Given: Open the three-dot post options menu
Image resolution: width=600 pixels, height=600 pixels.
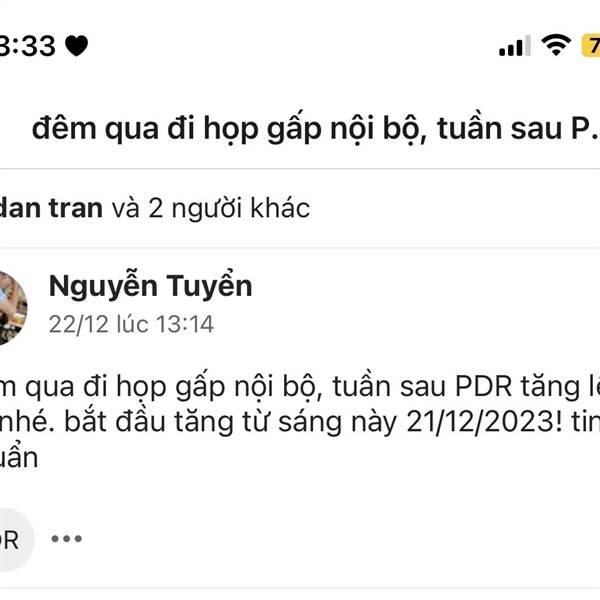Looking at the screenshot, I should point(67,538).
